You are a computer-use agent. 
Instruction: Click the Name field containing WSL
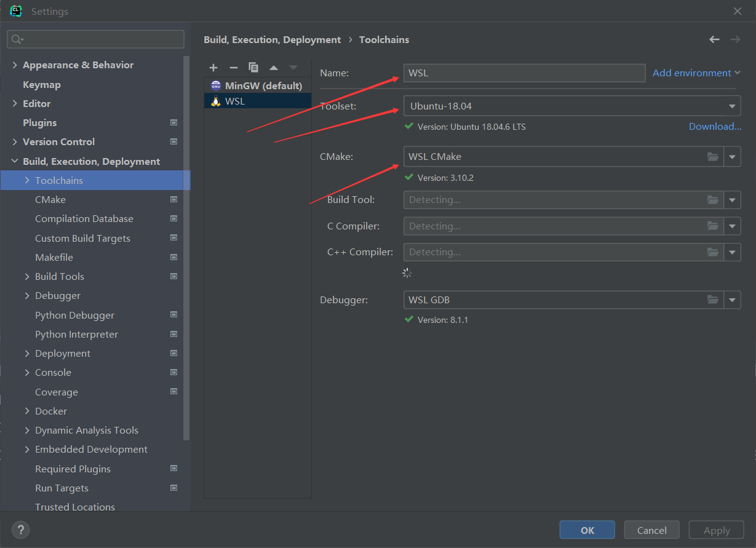click(x=524, y=73)
